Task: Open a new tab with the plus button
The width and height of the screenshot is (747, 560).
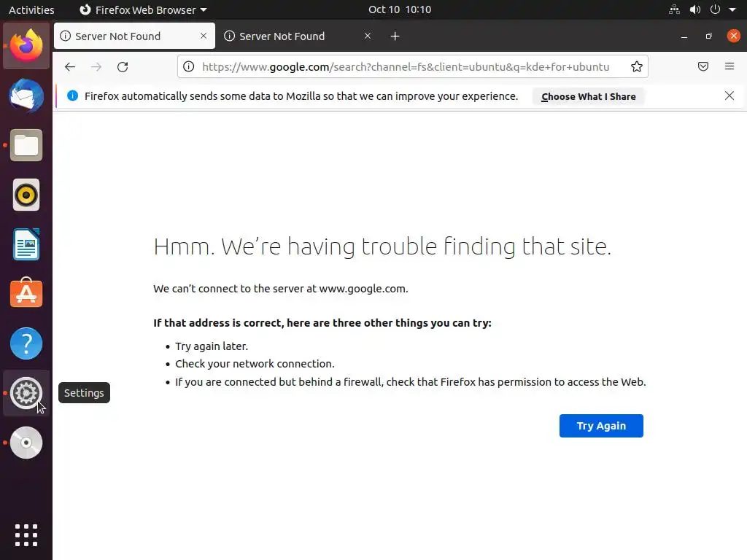Action: coord(395,36)
